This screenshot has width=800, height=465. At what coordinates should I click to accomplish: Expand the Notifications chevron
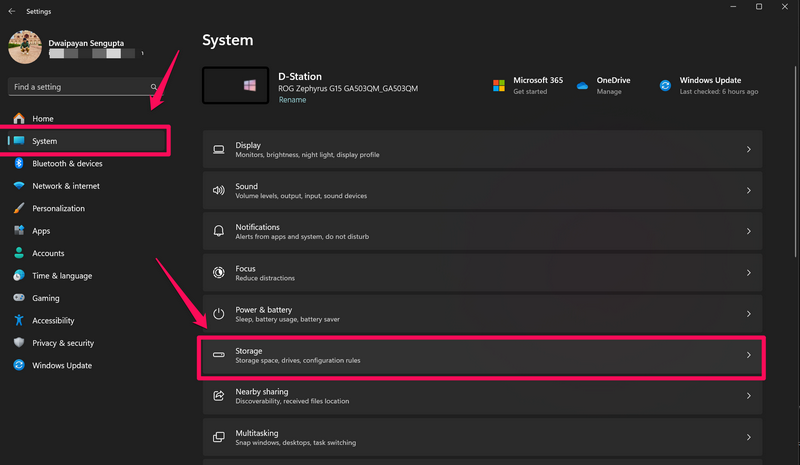click(748, 232)
